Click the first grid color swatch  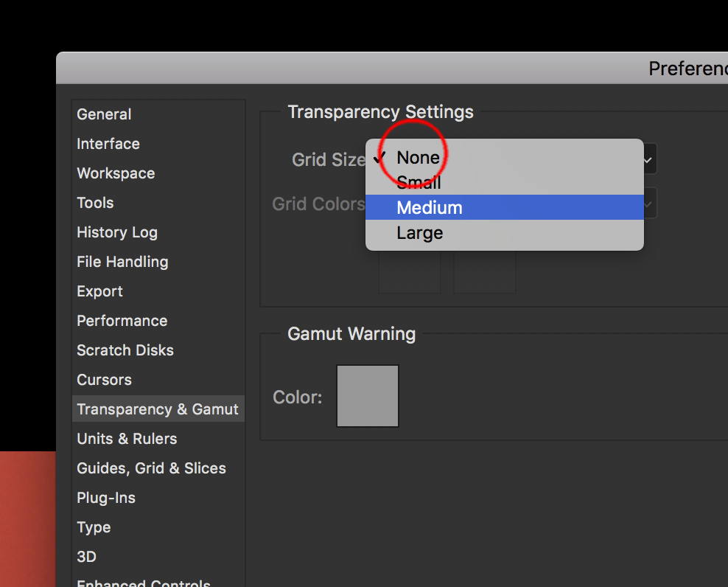(x=410, y=274)
